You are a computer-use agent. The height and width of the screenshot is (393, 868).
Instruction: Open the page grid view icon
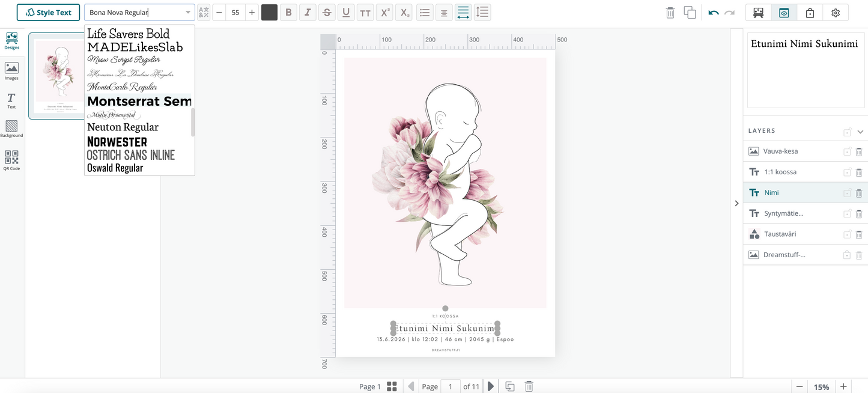pos(392,386)
